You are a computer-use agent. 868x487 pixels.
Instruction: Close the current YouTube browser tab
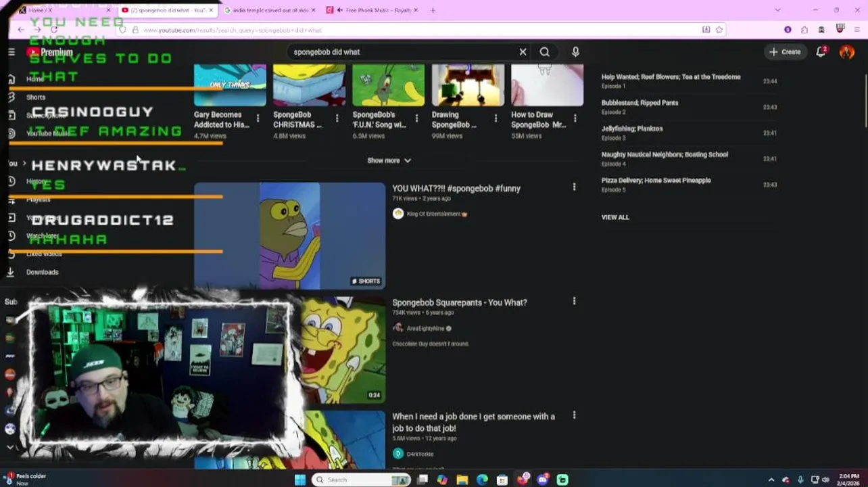coord(212,10)
